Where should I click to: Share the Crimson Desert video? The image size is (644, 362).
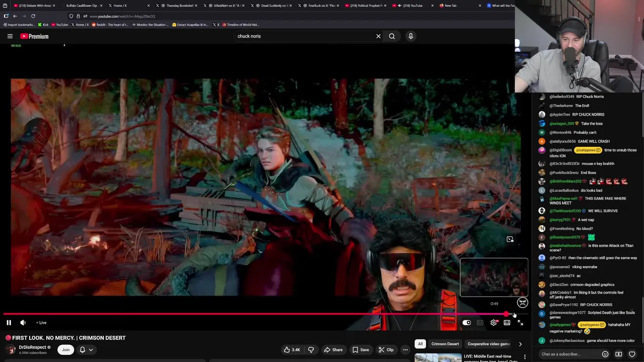(x=333, y=350)
